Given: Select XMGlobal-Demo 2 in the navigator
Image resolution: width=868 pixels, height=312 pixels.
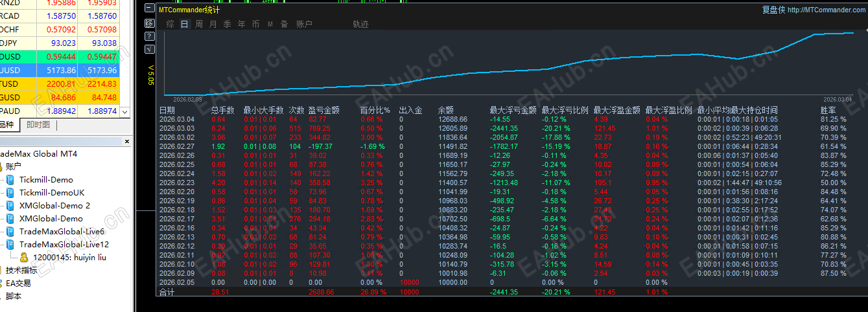Looking at the screenshot, I should pyautogui.click(x=54, y=205).
